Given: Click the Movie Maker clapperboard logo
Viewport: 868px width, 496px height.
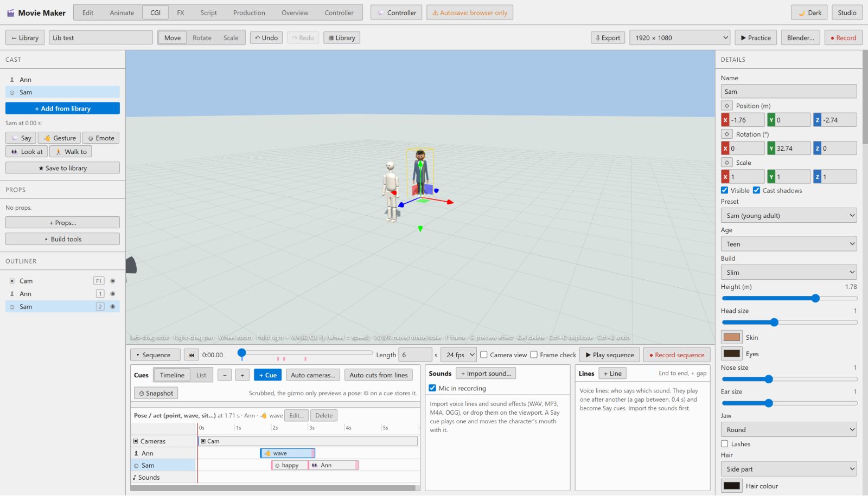Looking at the screenshot, I should (x=10, y=12).
